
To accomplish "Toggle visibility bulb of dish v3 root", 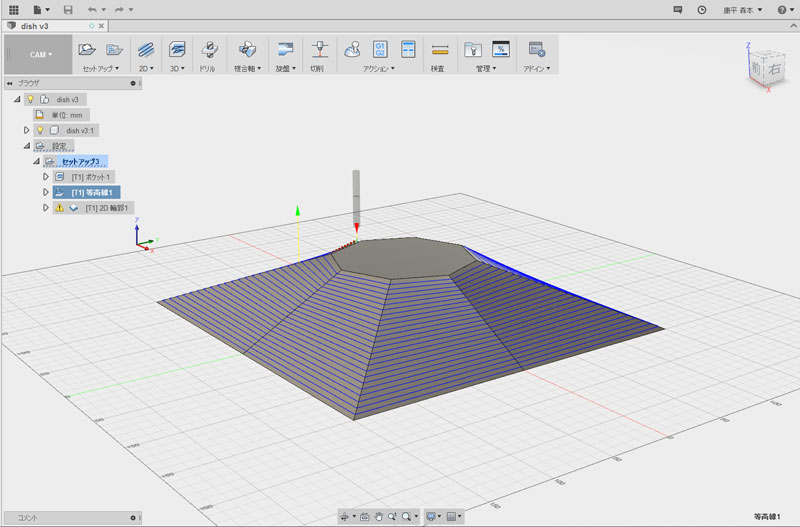I will point(30,99).
